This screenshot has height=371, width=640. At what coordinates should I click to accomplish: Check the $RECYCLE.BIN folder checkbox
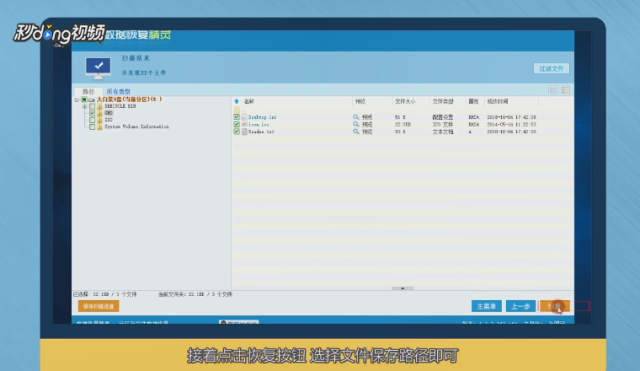pos(92,106)
